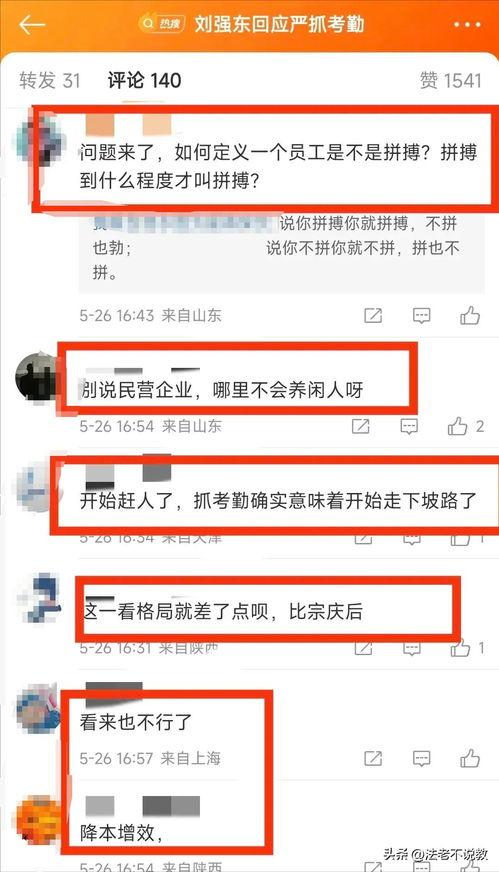Select the 评论 140 tab
The height and width of the screenshot is (872, 499).
click(x=145, y=81)
